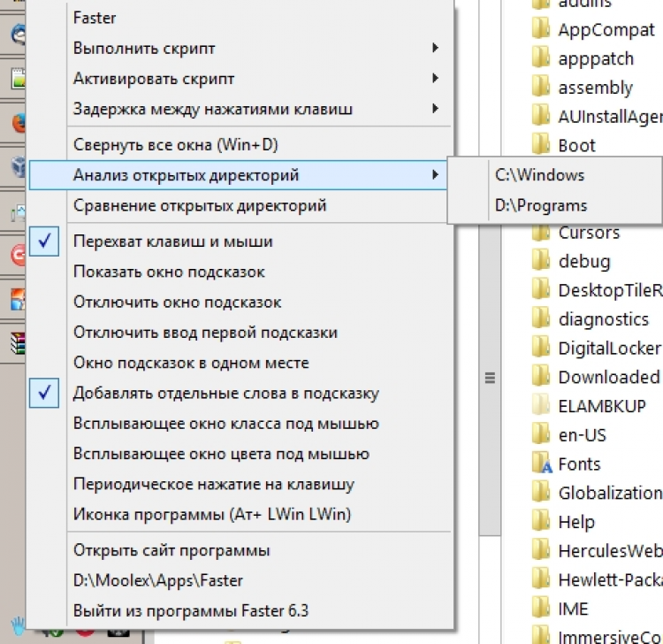Pick C:\Windows in the submenu
This screenshot has width=663, height=644.
[555, 175]
